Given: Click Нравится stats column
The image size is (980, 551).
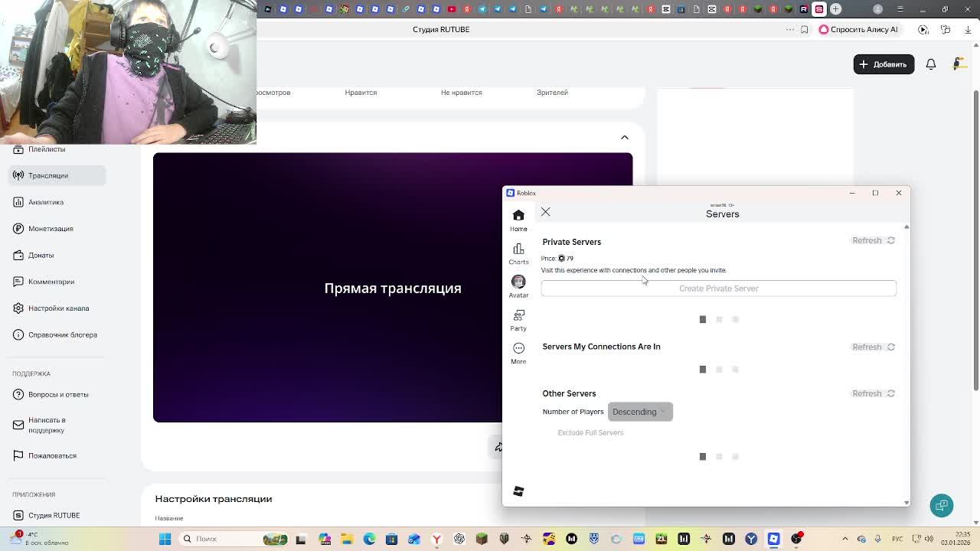Looking at the screenshot, I should tap(361, 93).
